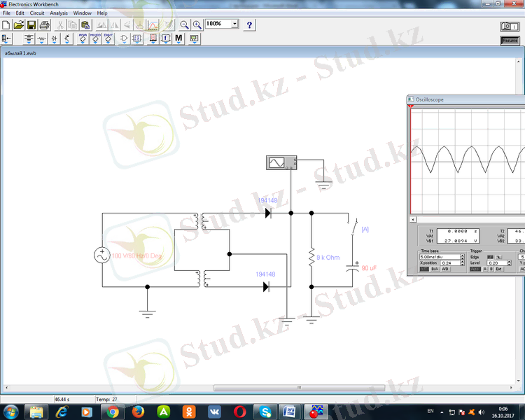Open the Help question mark icon
Viewport: 525px width, 420px height.
click(249, 24)
